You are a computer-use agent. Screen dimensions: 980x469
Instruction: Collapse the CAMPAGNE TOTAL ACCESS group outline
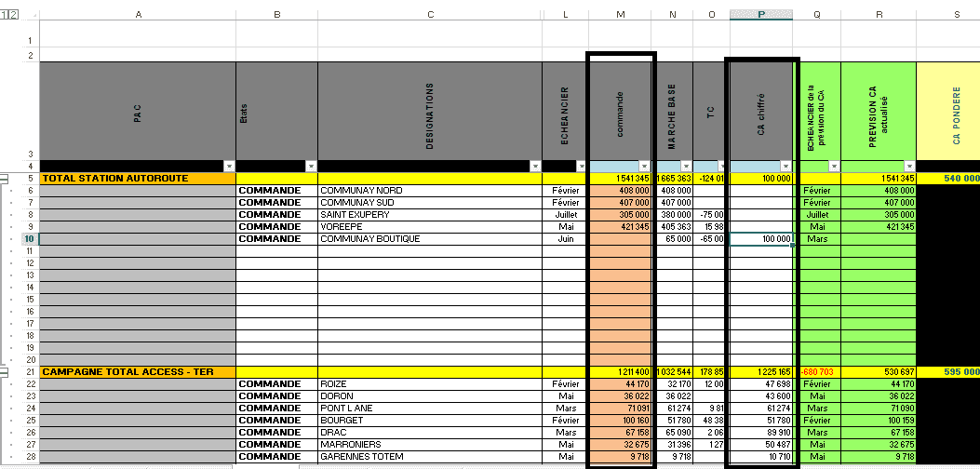click(x=4, y=372)
